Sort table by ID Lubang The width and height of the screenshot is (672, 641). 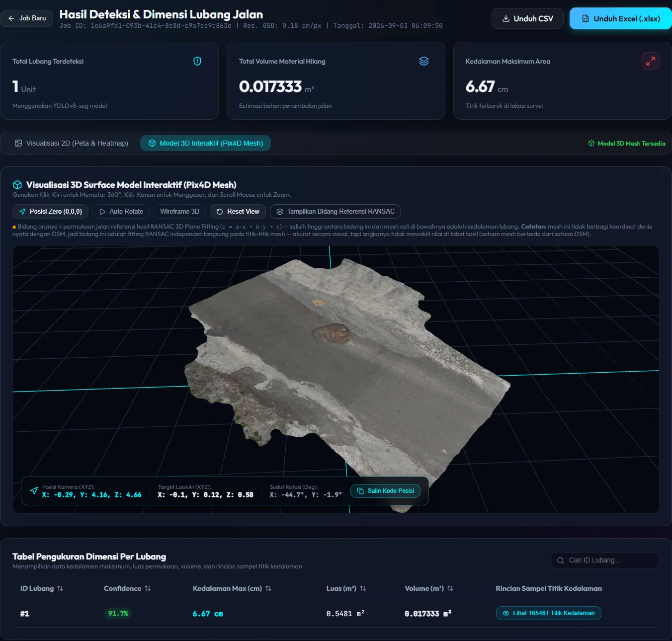[x=42, y=588]
